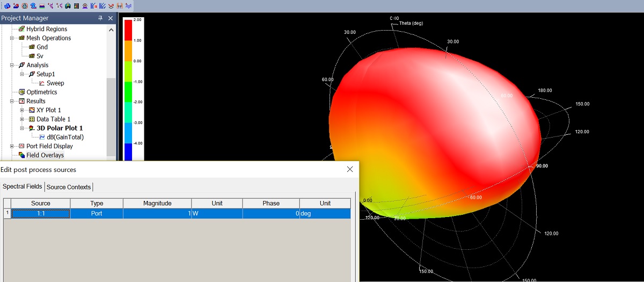This screenshot has width=644, height=282.
Task: Click the Optimetrics icon in project tree
Action: pos(21,92)
